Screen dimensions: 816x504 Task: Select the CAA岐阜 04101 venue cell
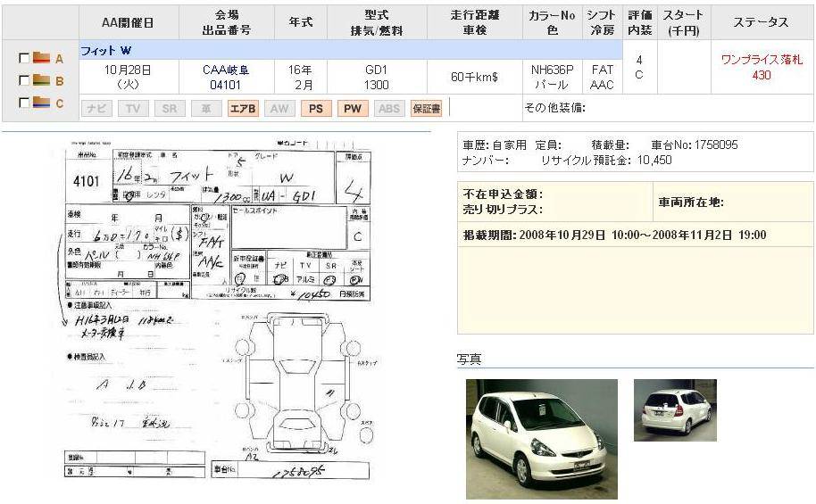pyautogui.click(x=227, y=77)
